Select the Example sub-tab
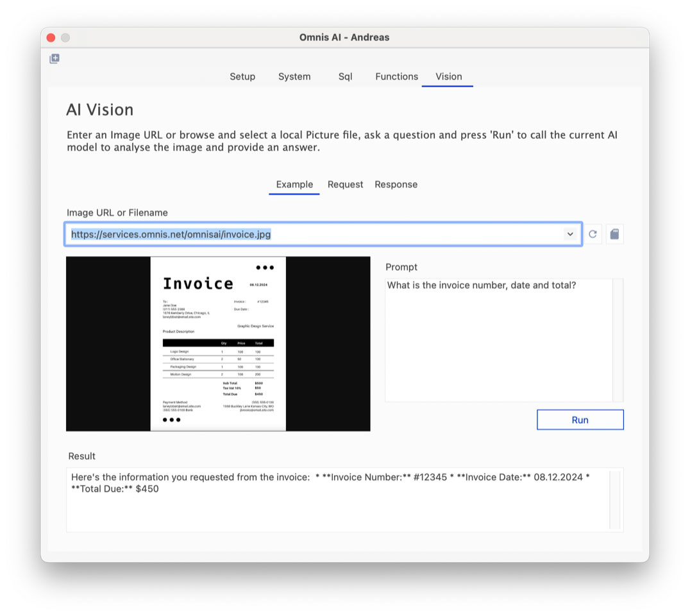 [294, 185]
